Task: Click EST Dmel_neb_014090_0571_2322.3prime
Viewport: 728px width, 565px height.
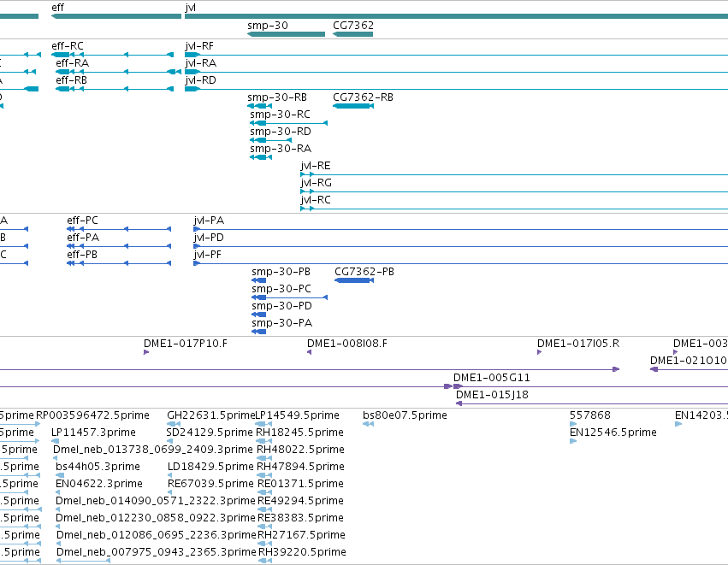Action: click(58, 509)
